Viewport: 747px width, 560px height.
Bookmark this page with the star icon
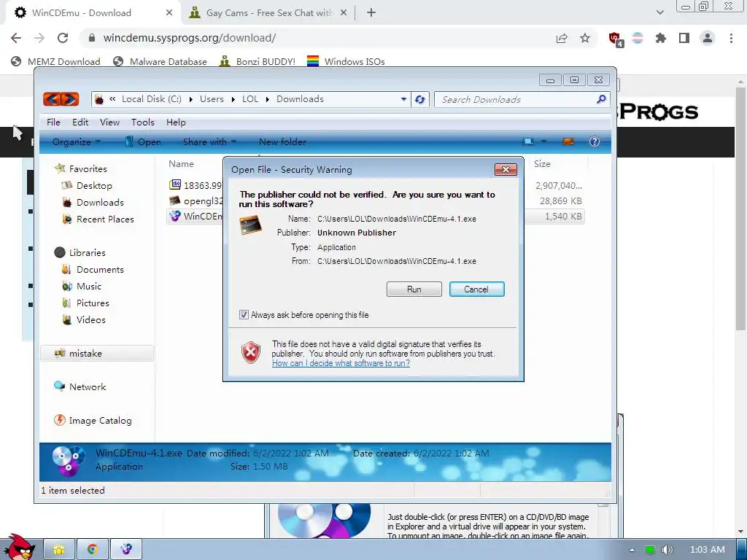(x=585, y=38)
